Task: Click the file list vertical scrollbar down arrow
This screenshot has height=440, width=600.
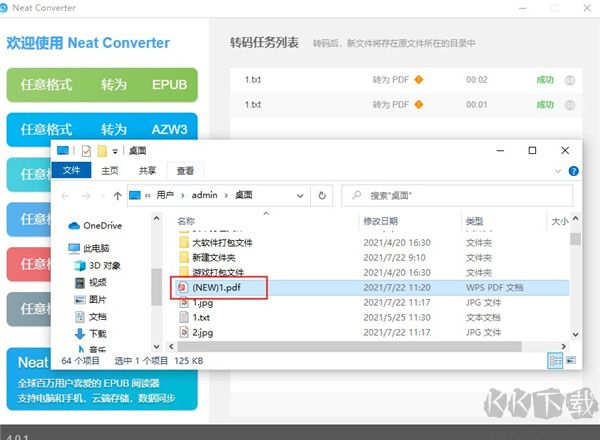Action: [x=575, y=334]
